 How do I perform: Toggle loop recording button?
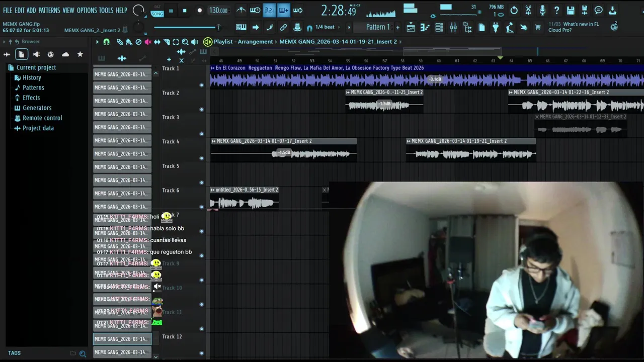click(298, 11)
